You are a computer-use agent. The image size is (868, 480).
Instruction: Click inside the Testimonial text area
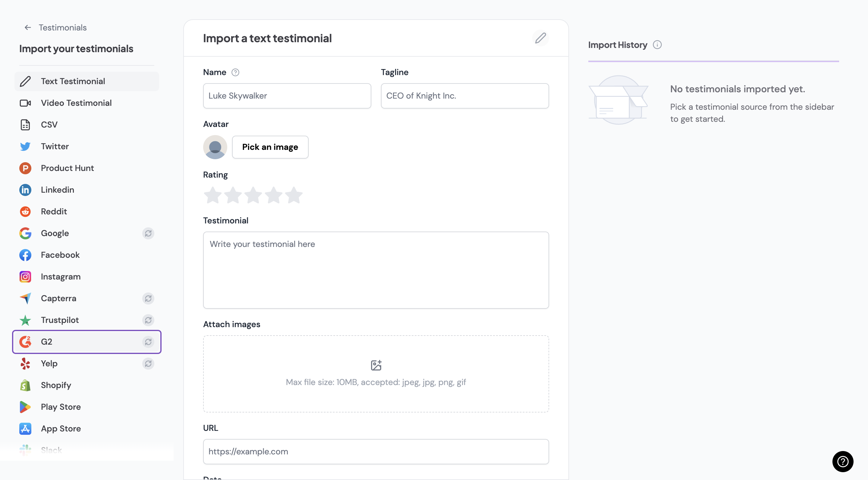pyautogui.click(x=376, y=270)
